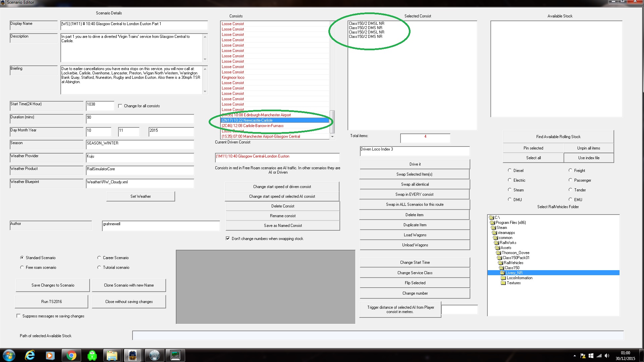Enable Change for all consists checkbox
The width and height of the screenshot is (644, 362).
(120, 106)
